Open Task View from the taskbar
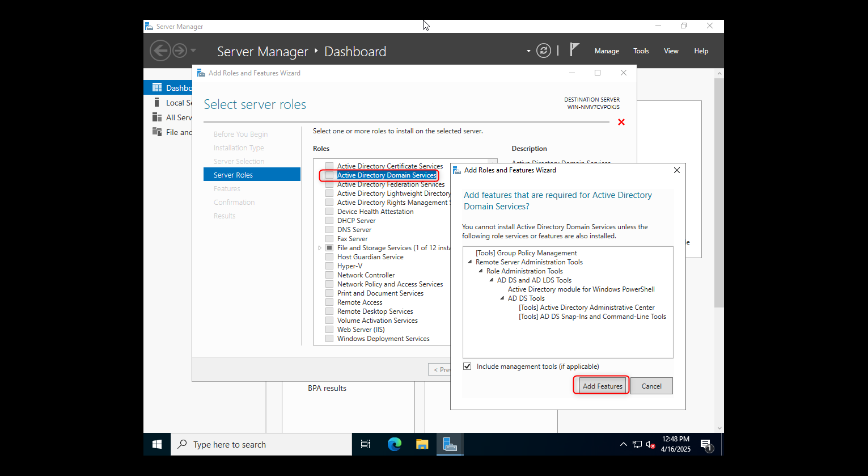Viewport: 868px width, 476px height. click(x=366, y=444)
